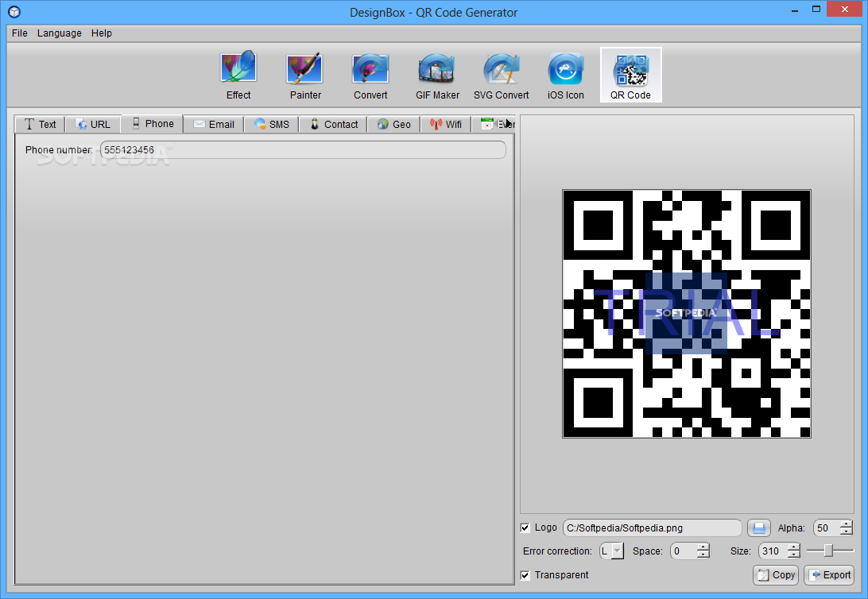Open the Effect tool

click(x=238, y=75)
